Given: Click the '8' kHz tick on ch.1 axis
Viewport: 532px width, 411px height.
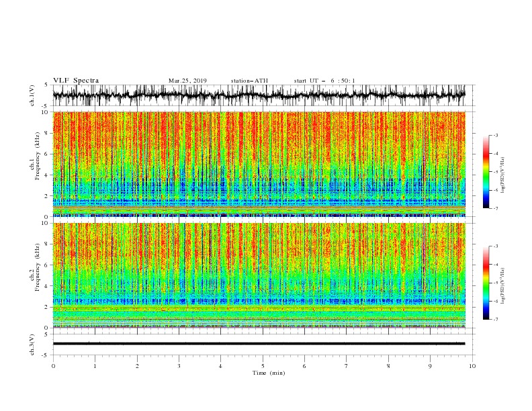Looking at the screenshot, I should [47, 133].
